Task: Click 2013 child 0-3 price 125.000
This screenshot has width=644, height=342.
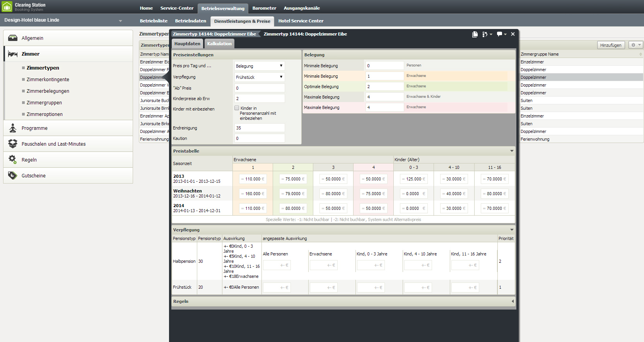Action: [413, 179]
